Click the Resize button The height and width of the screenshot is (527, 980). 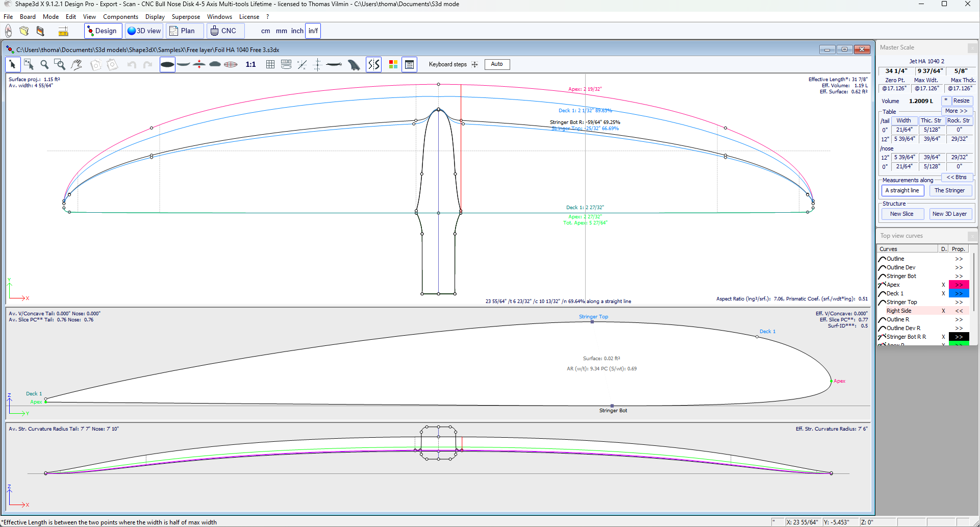pyautogui.click(x=961, y=101)
